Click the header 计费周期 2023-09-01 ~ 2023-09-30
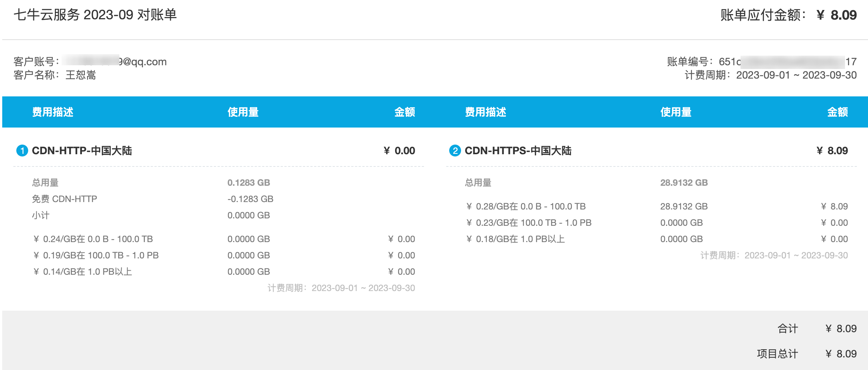The image size is (868, 370). click(x=771, y=75)
